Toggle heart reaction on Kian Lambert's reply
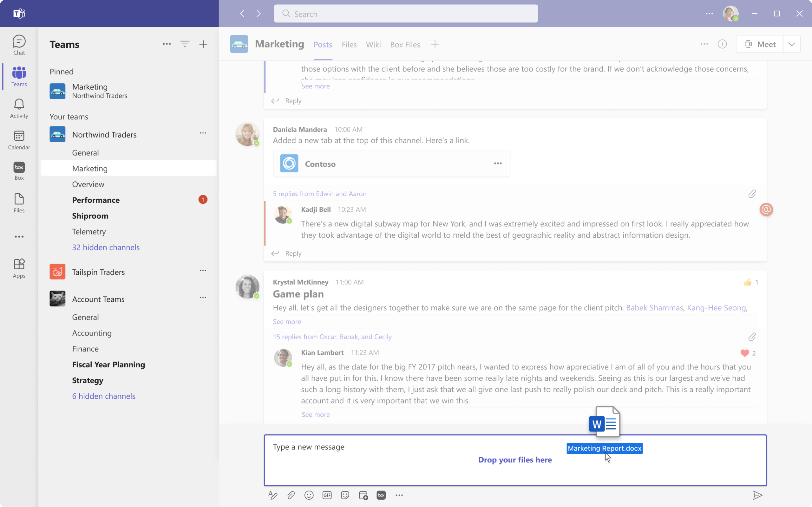The height and width of the screenshot is (507, 812). click(x=744, y=353)
